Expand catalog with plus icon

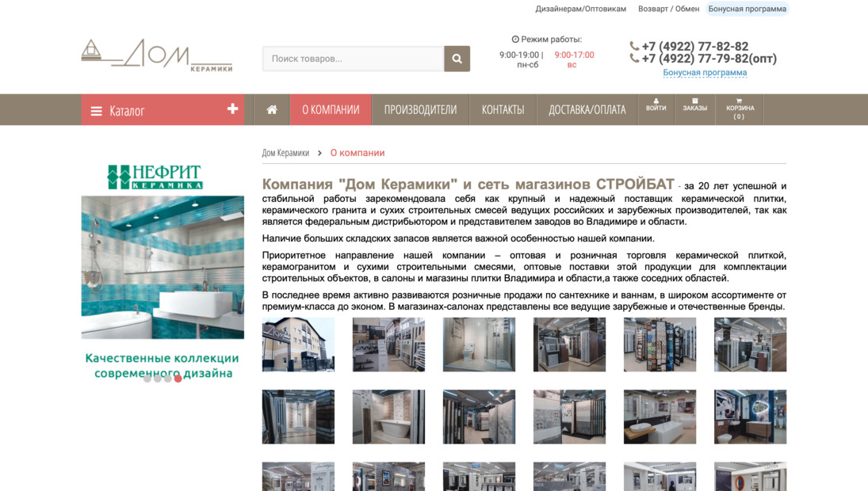pyautogui.click(x=232, y=109)
